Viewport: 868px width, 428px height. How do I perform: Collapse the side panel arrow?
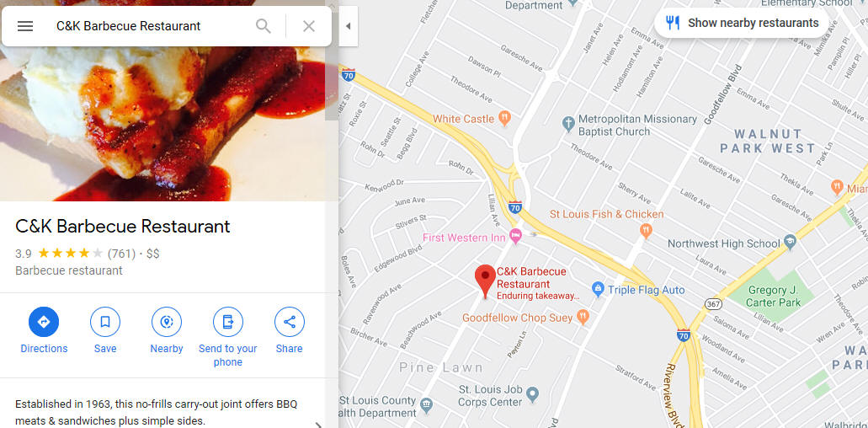coord(349,26)
